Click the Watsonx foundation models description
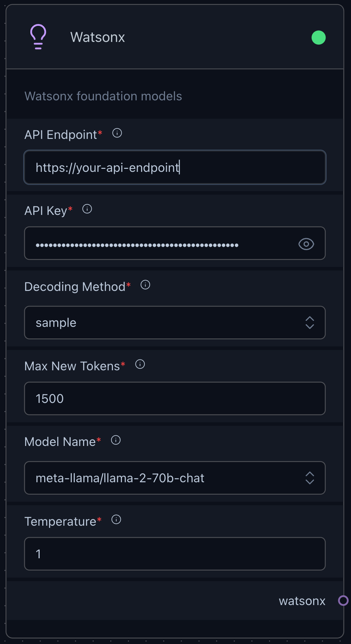The width and height of the screenshot is (351, 644). tap(103, 96)
